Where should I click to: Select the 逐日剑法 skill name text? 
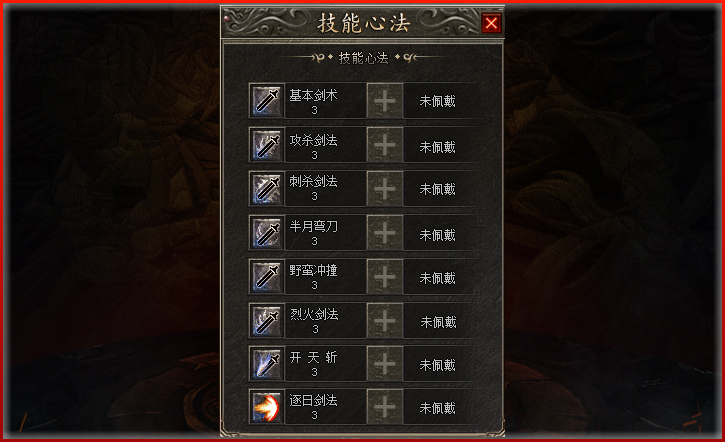(313, 400)
